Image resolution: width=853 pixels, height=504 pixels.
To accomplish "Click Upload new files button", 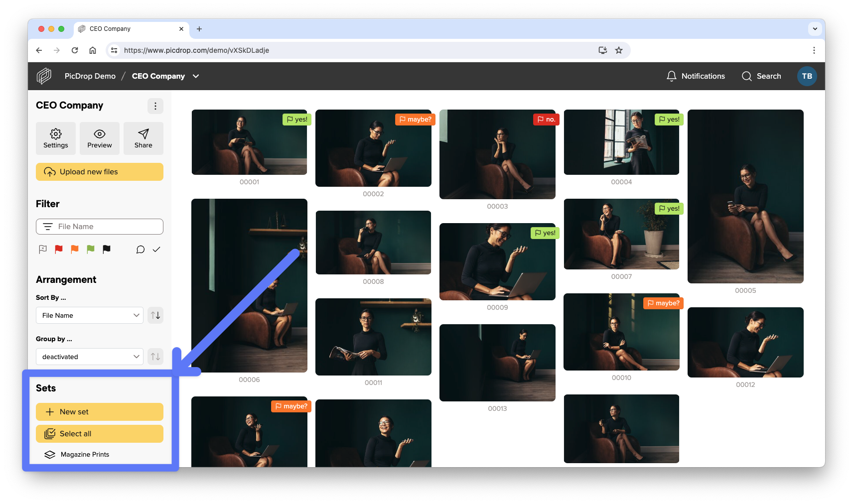I will (x=100, y=172).
